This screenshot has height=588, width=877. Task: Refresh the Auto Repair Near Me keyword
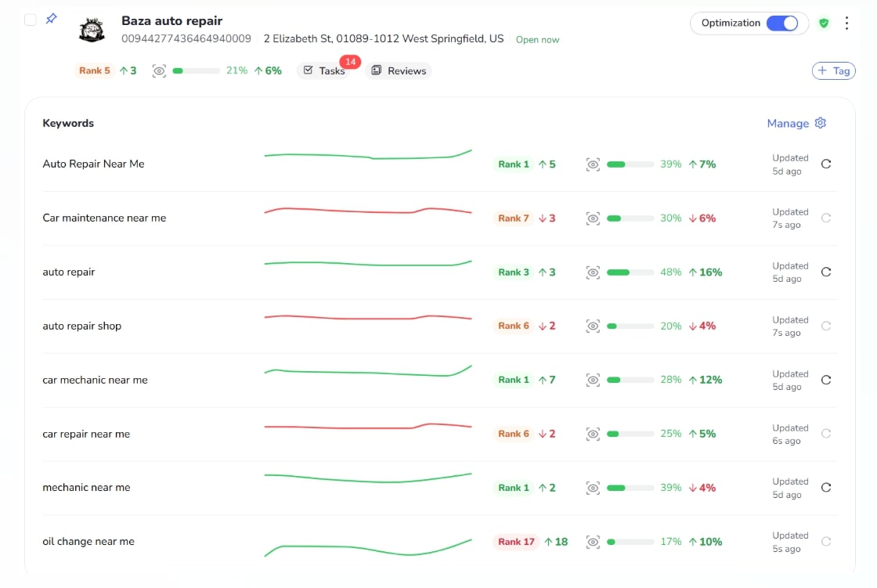click(x=825, y=164)
